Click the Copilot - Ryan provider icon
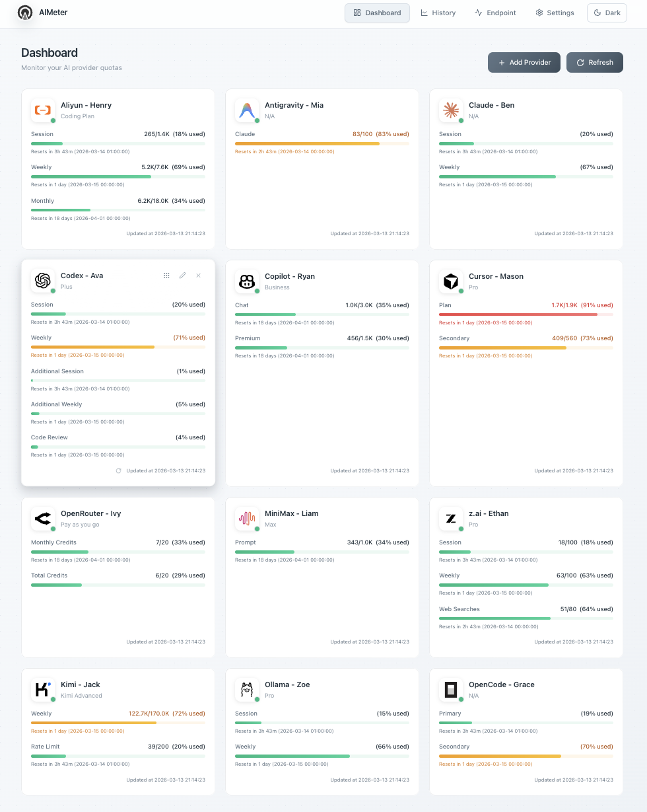This screenshot has width=647, height=812. [247, 281]
